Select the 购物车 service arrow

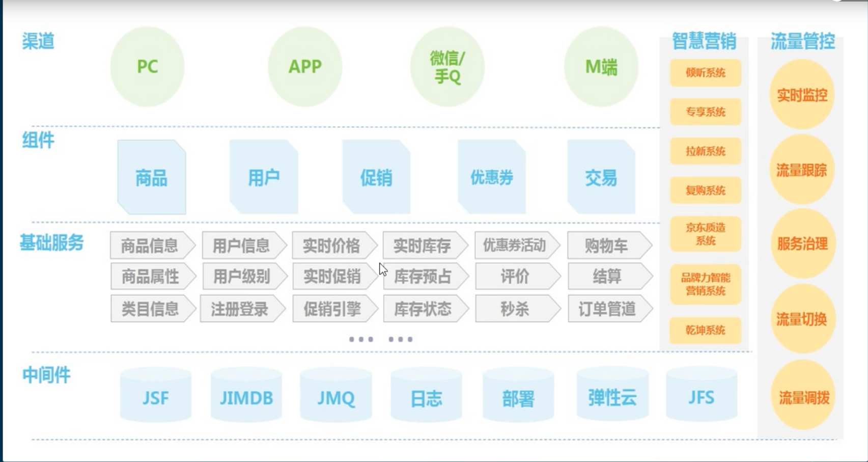610,246
